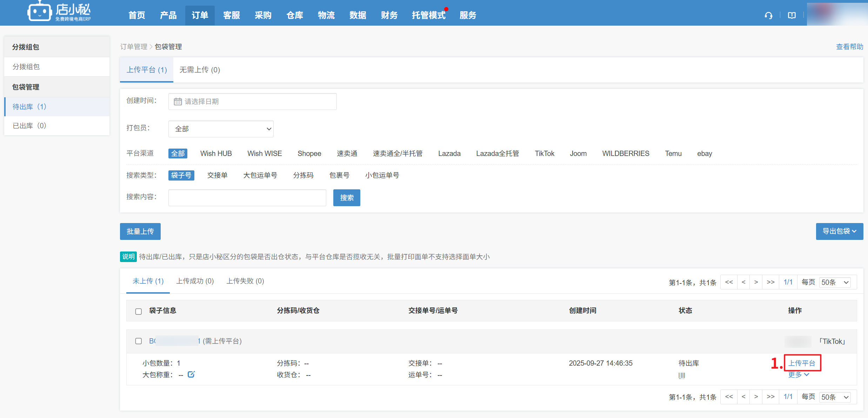Image resolution: width=868 pixels, height=418 pixels.
Task: Expand the 更多 actions menu
Action: [798, 375]
